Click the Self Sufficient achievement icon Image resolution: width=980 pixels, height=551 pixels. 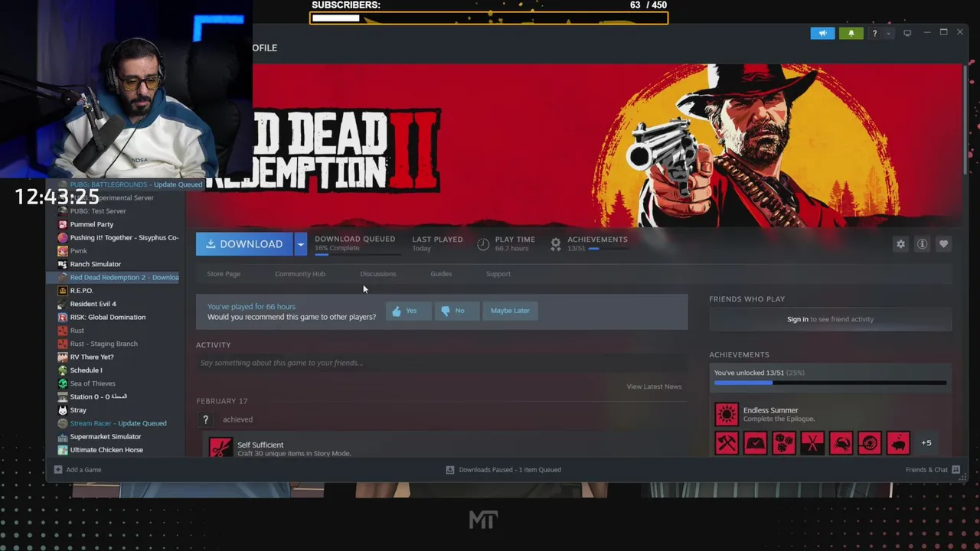(220, 447)
